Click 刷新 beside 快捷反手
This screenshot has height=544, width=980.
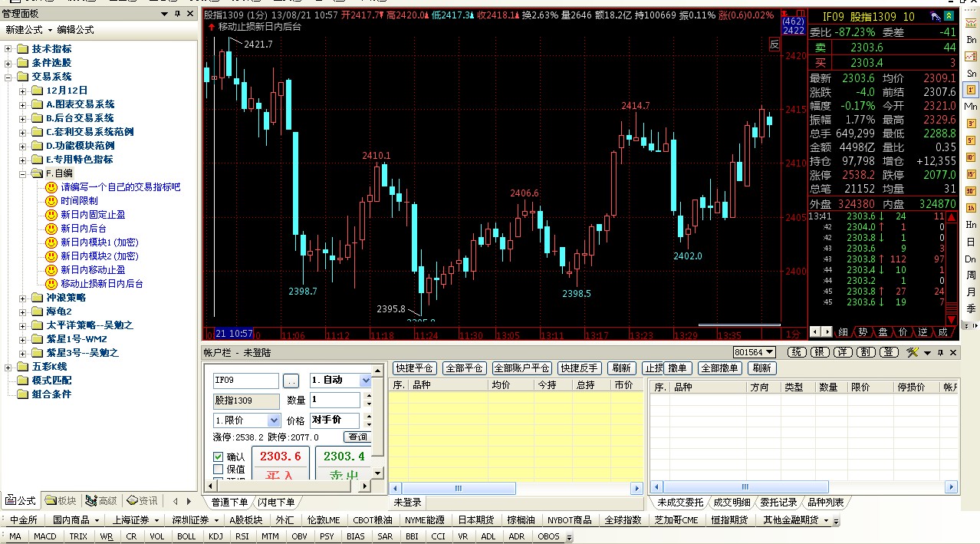point(622,368)
